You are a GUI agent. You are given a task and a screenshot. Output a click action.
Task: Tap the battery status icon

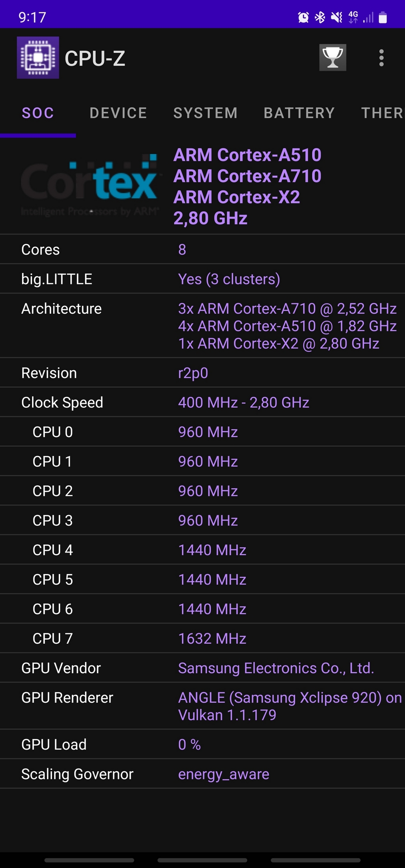(x=383, y=18)
